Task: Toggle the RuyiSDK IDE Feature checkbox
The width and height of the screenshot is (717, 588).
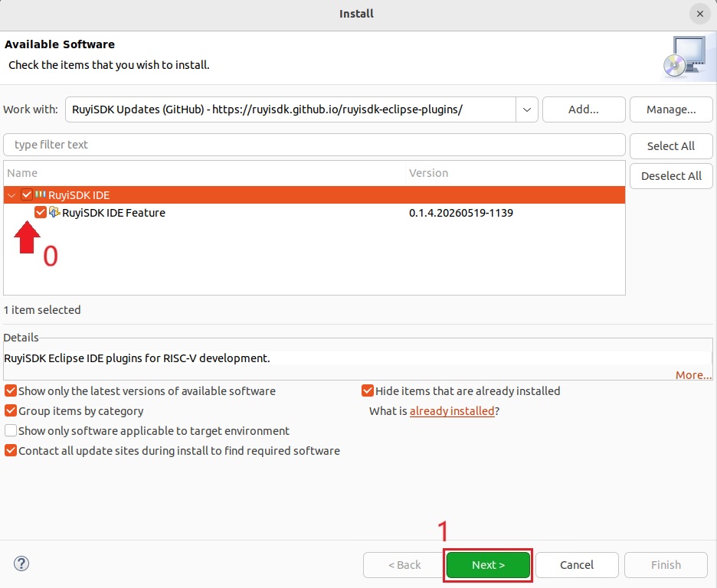Action: [x=41, y=212]
